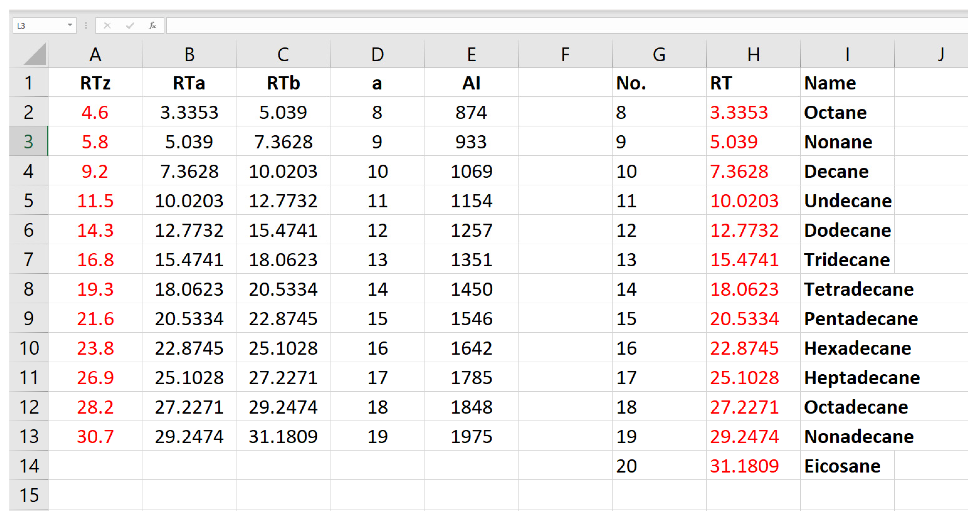Select the red 4.6 RTz cell

coord(95,112)
